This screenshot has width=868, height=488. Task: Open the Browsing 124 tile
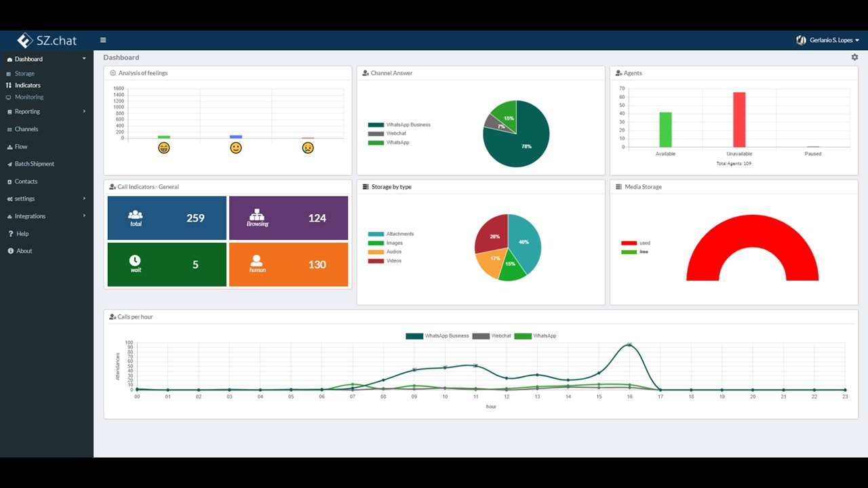pos(289,218)
